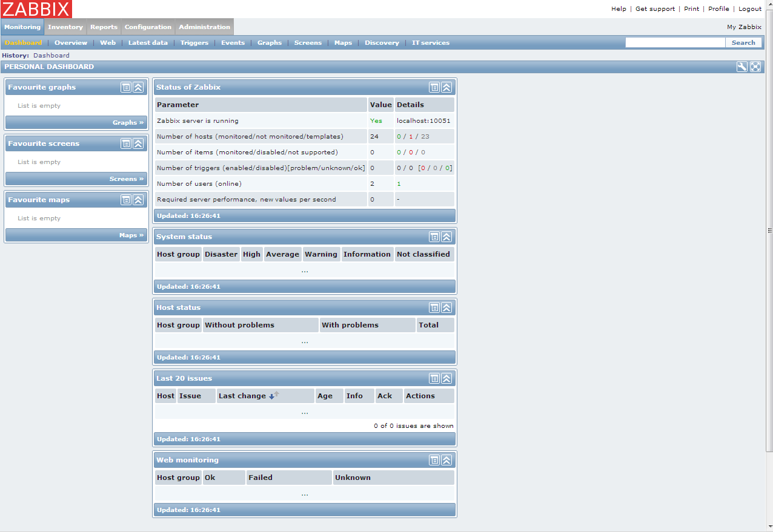Click the Logout link
The width and height of the screenshot is (773, 532).
point(750,8)
